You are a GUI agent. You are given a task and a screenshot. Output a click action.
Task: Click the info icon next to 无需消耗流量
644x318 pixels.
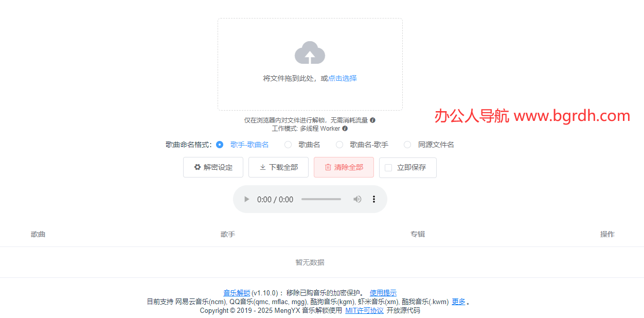click(x=372, y=120)
